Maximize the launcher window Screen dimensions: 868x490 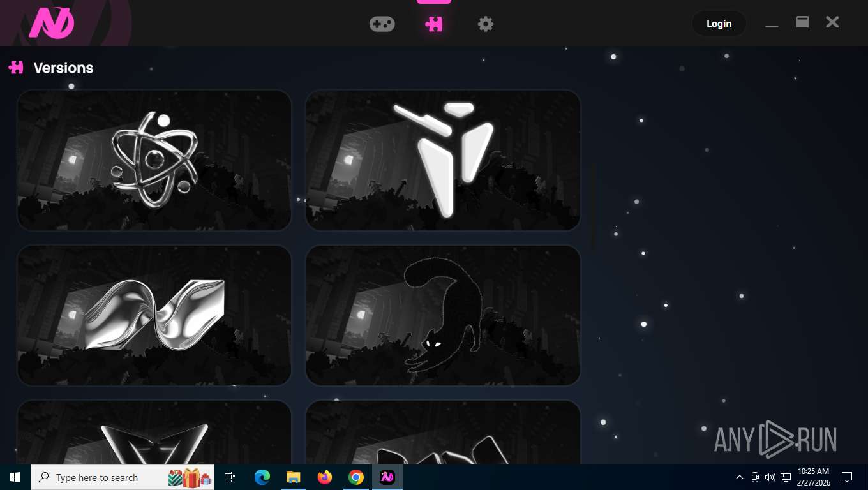(802, 22)
